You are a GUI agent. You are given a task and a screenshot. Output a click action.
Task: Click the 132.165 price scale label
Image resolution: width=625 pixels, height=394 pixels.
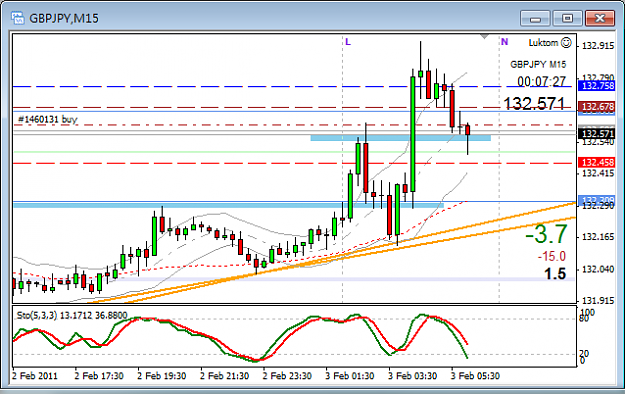click(x=598, y=237)
